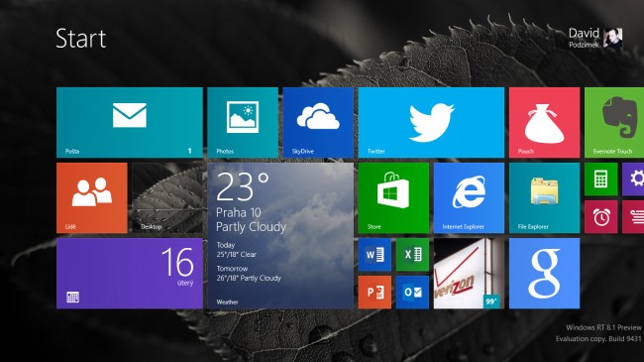This screenshot has height=362, width=644.
Task: Launch the Word tile
Action: pyautogui.click(x=375, y=255)
